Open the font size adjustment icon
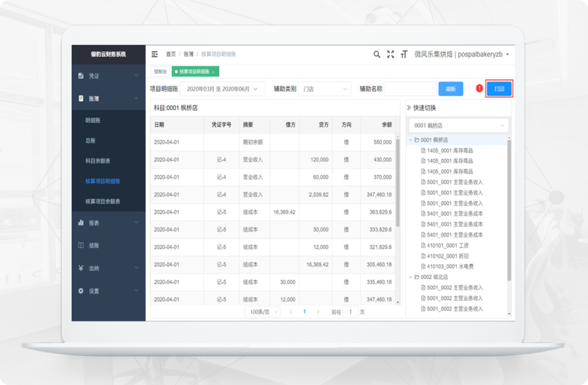This screenshot has width=588, height=385. point(404,54)
